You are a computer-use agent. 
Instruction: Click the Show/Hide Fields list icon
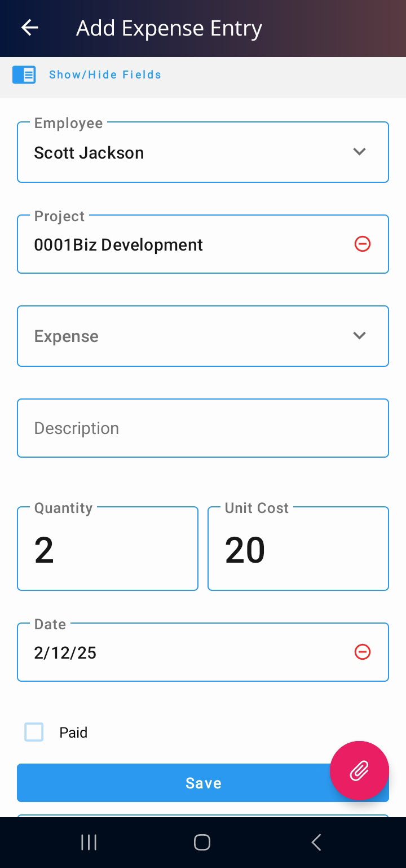click(24, 74)
